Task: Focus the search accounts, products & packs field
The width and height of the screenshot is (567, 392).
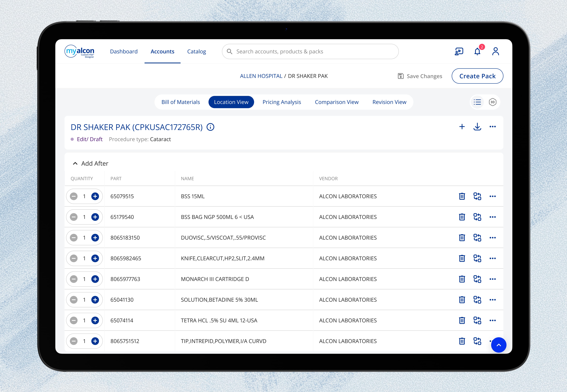Action: [310, 51]
